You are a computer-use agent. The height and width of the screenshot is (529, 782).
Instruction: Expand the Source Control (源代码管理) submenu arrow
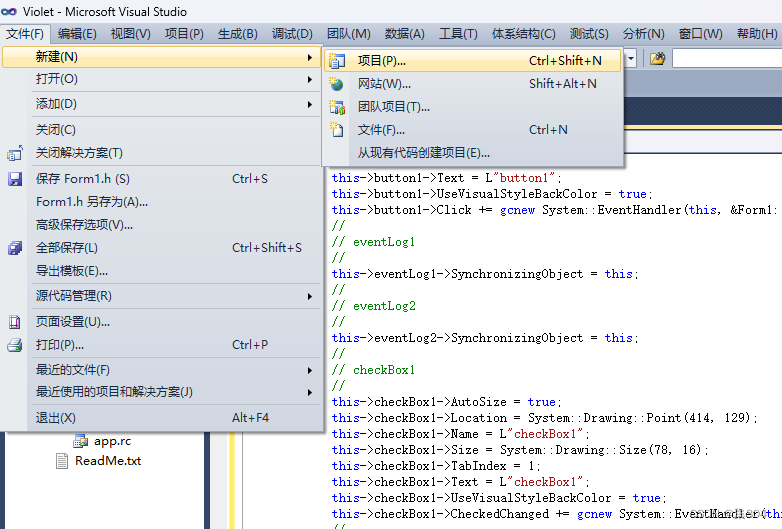[x=310, y=296]
